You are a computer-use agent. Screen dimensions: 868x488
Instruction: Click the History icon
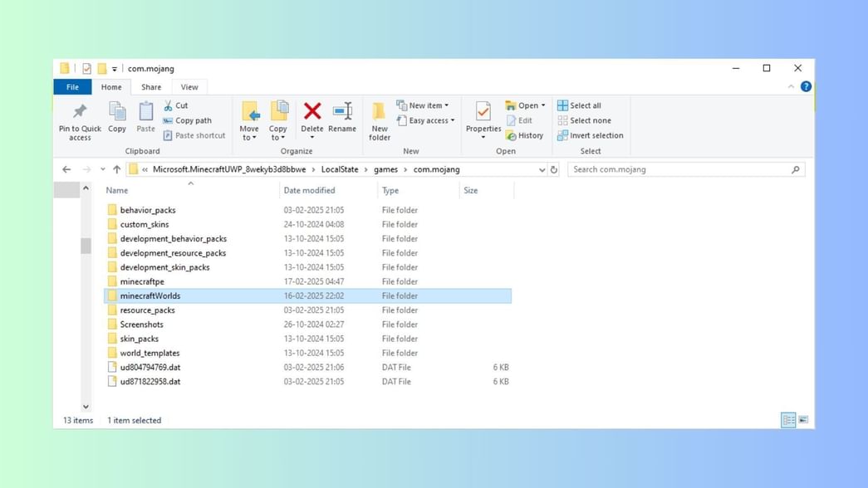[525, 135]
